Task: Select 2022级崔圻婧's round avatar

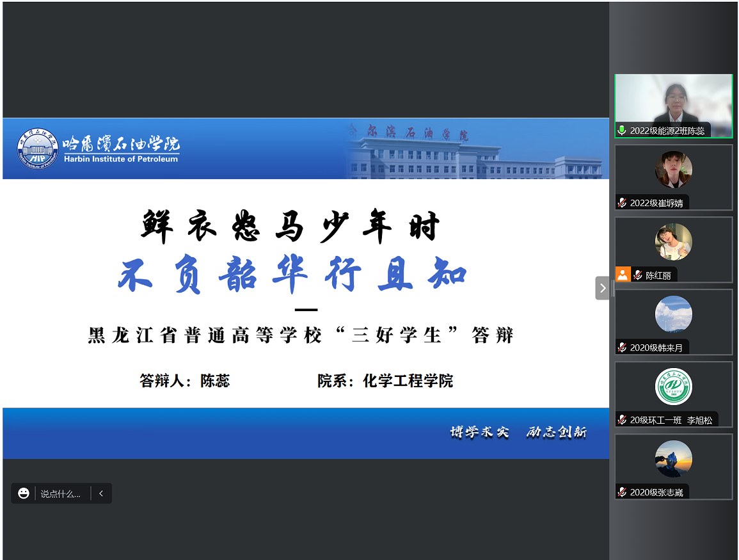Action: tap(673, 170)
